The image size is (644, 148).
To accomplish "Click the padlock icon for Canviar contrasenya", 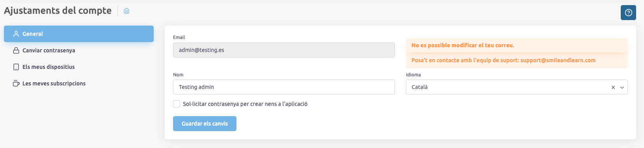I will pyautogui.click(x=16, y=50).
